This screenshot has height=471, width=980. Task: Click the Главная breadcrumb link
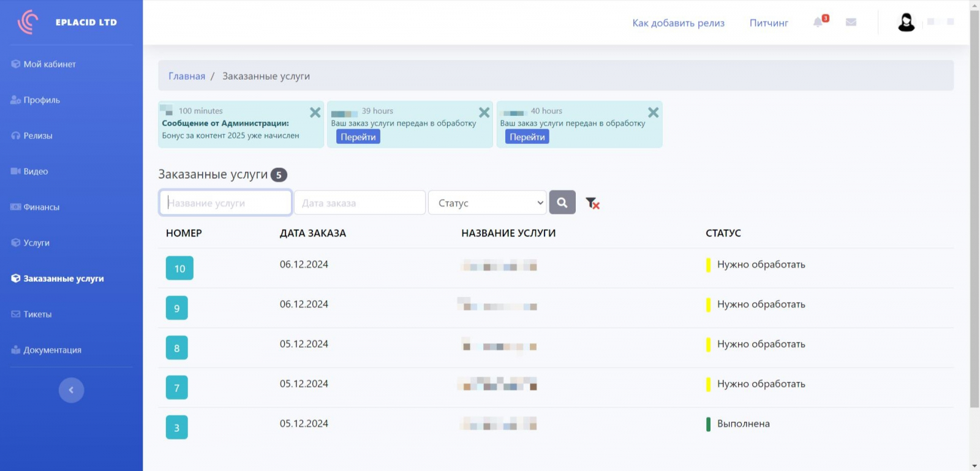pyautogui.click(x=187, y=76)
